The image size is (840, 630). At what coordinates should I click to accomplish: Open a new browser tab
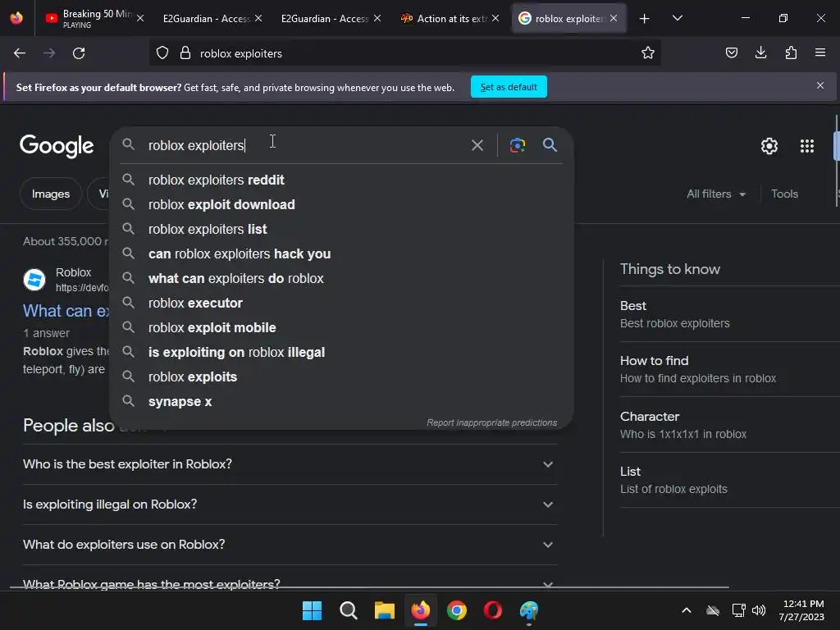pos(645,19)
